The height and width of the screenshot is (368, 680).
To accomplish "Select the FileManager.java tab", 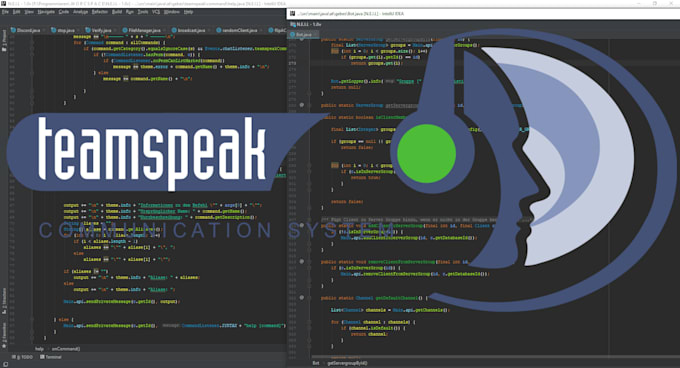I will coord(141,30).
